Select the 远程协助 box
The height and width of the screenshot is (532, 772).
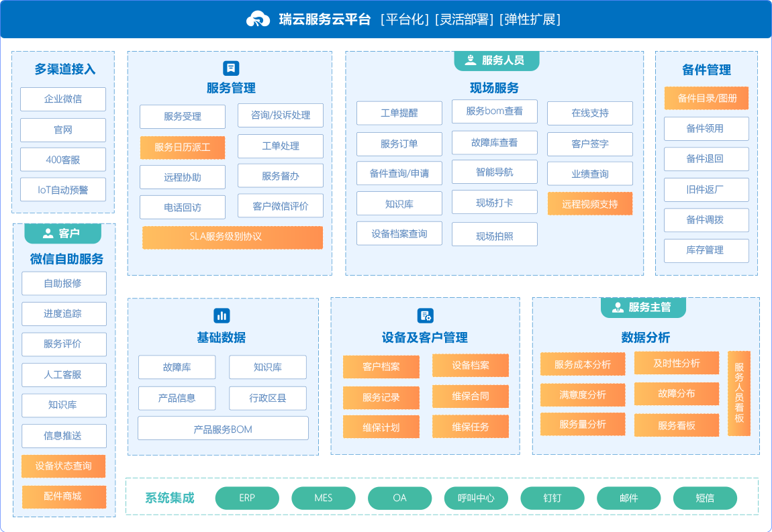183,177
